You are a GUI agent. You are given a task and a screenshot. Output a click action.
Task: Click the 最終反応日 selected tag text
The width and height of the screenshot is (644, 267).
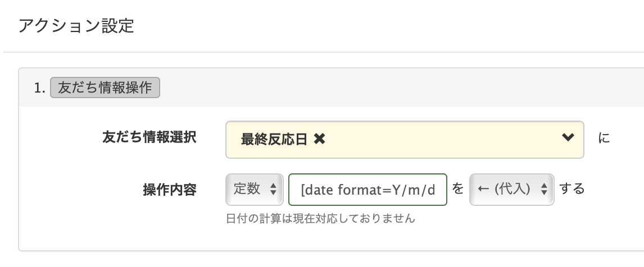[274, 140]
